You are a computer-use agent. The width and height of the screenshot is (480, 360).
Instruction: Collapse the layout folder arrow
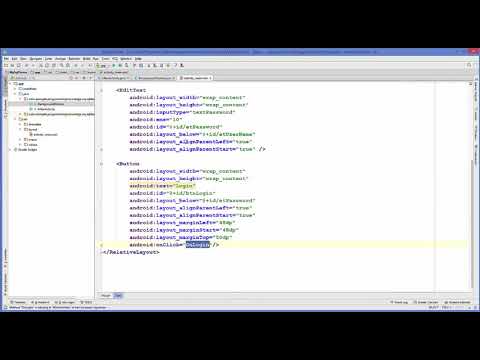[20, 129]
